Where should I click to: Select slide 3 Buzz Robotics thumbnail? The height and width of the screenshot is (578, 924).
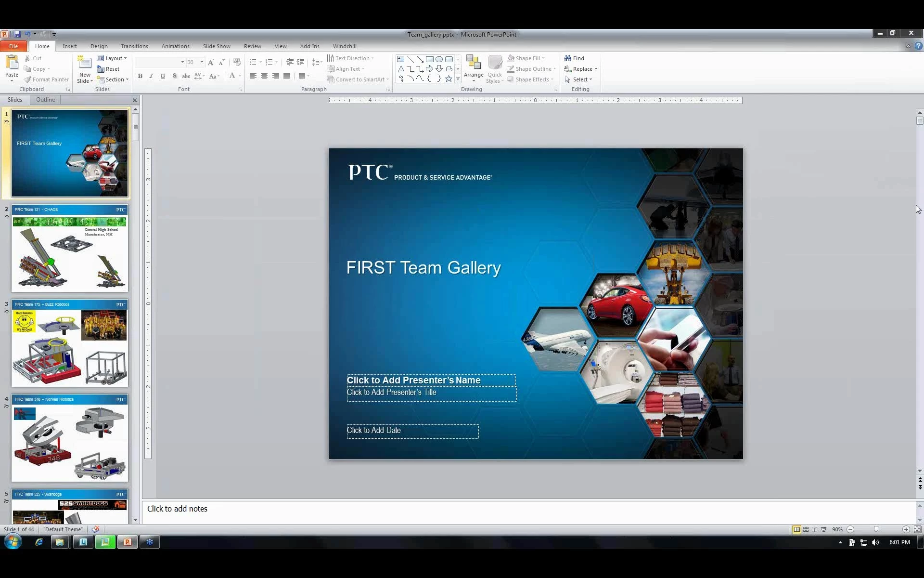coord(70,343)
